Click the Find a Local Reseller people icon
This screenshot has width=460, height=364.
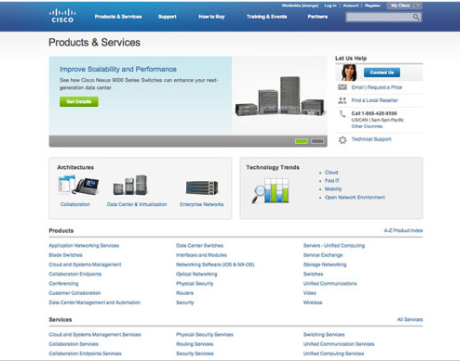[342, 100]
